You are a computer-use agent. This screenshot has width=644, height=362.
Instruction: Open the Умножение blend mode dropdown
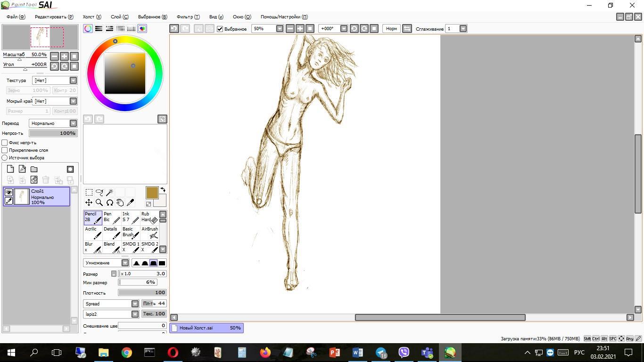106,263
